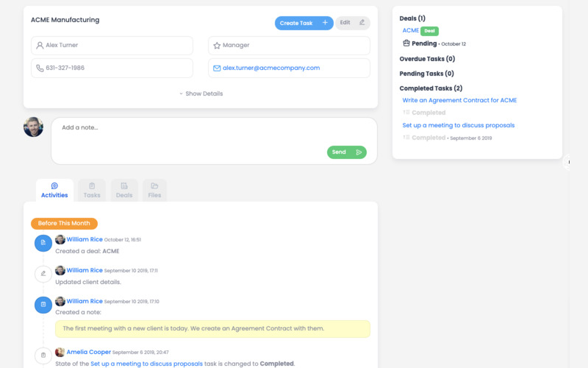This screenshot has height=368, width=588.
Task: Click the send arrow icon
Action: (359, 152)
